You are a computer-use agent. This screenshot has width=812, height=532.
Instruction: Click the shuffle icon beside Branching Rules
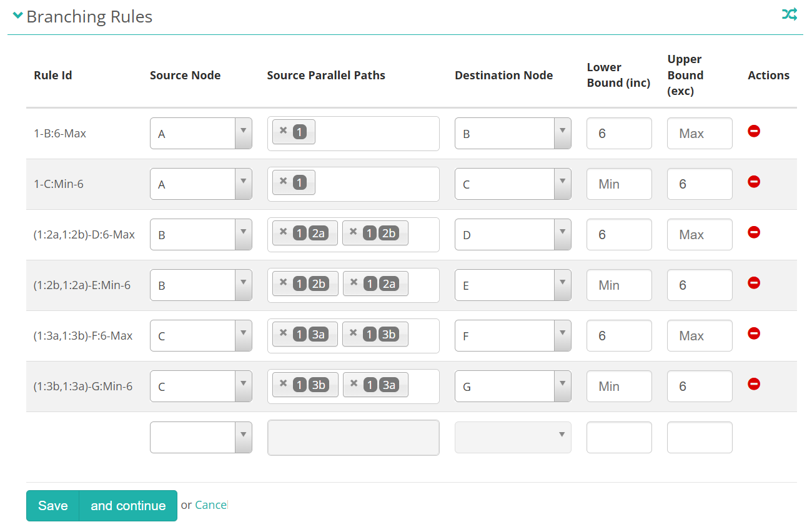pos(790,14)
